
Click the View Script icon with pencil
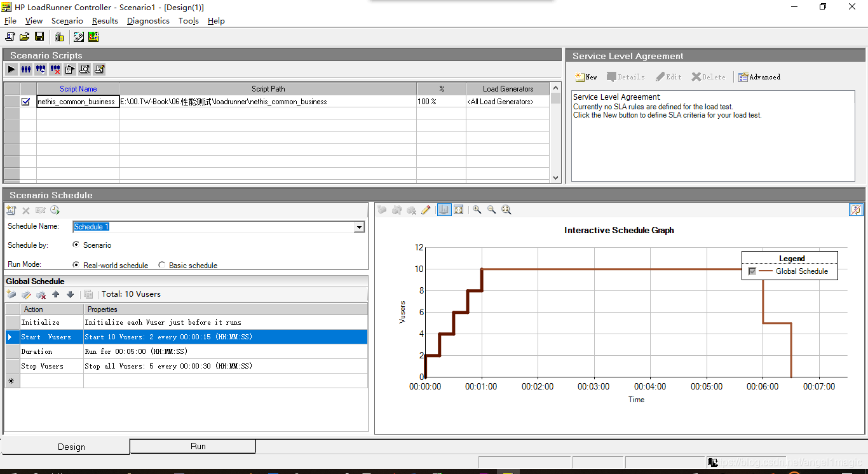[x=99, y=69]
